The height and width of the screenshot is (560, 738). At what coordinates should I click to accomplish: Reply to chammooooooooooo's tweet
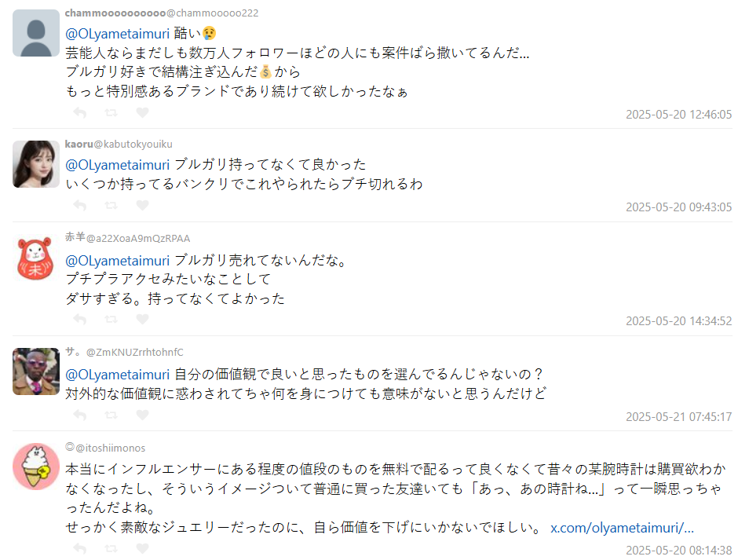(79, 112)
